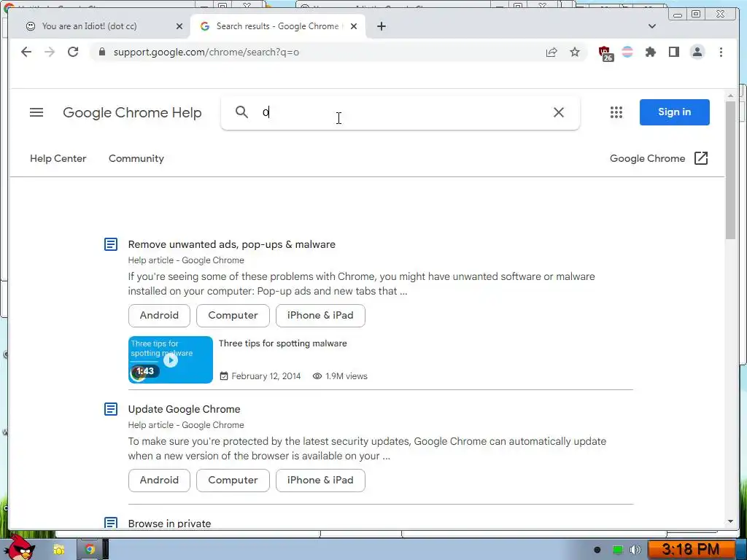This screenshot has width=747, height=560.
Task: Open the uBlock extension with 26 badge
Action: 605,52
